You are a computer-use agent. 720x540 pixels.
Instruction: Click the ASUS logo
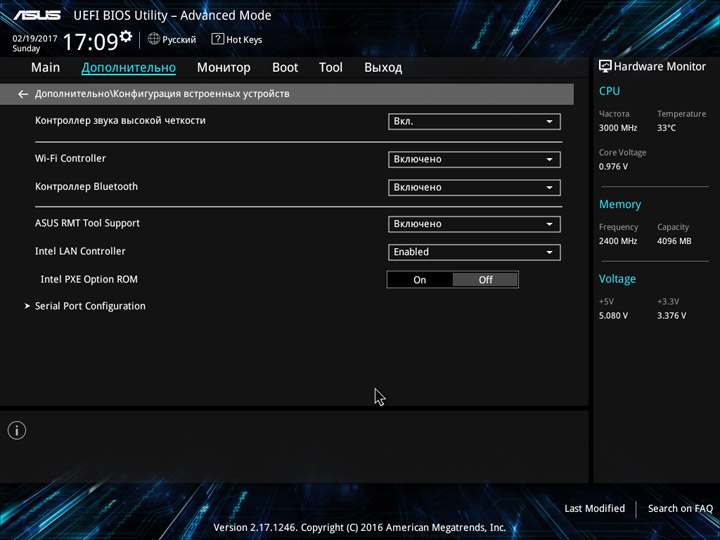(x=37, y=15)
